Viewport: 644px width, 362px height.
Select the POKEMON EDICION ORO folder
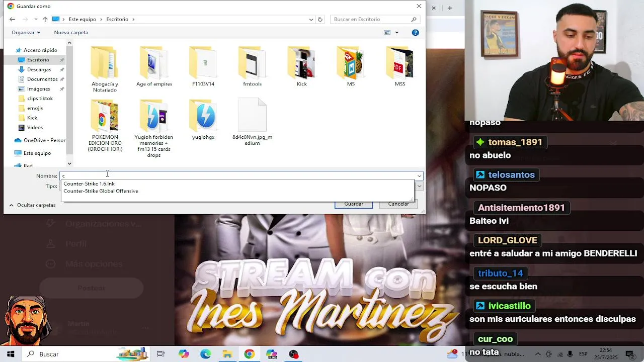click(x=105, y=125)
